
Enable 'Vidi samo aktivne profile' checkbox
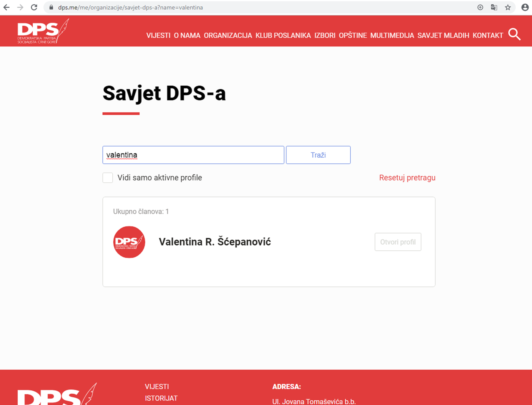[x=108, y=178]
